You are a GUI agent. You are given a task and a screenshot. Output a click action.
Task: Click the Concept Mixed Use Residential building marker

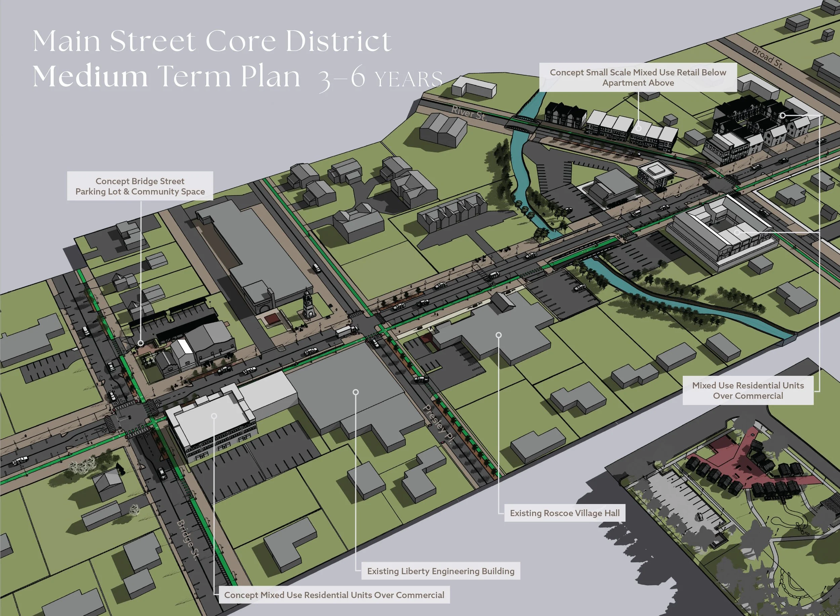pos(214,416)
